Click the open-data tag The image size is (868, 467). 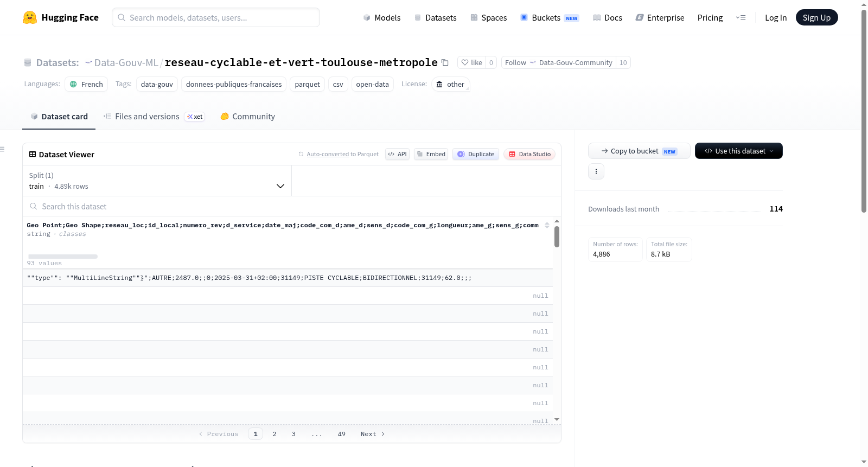372,84
